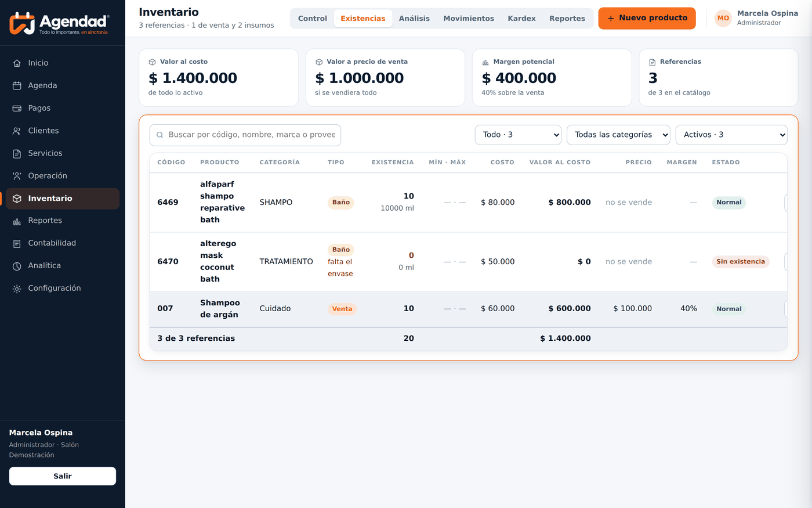The image size is (812, 508).
Task: Click the Valor al costo box icon
Action: (152, 62)
